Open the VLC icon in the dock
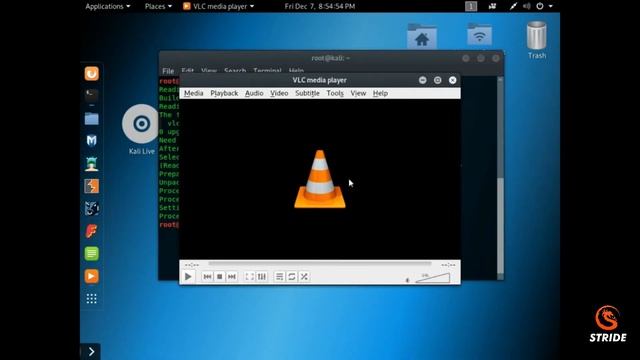 (91, 276)
